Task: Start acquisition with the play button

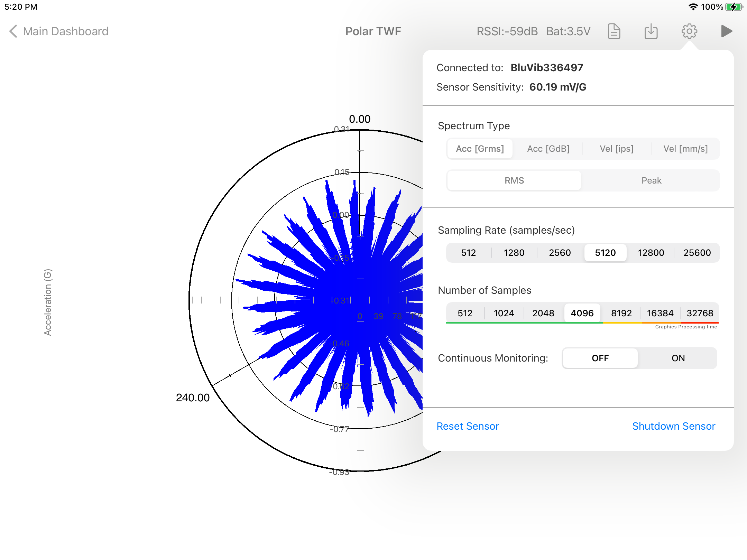Action: [x=727, y=31]
